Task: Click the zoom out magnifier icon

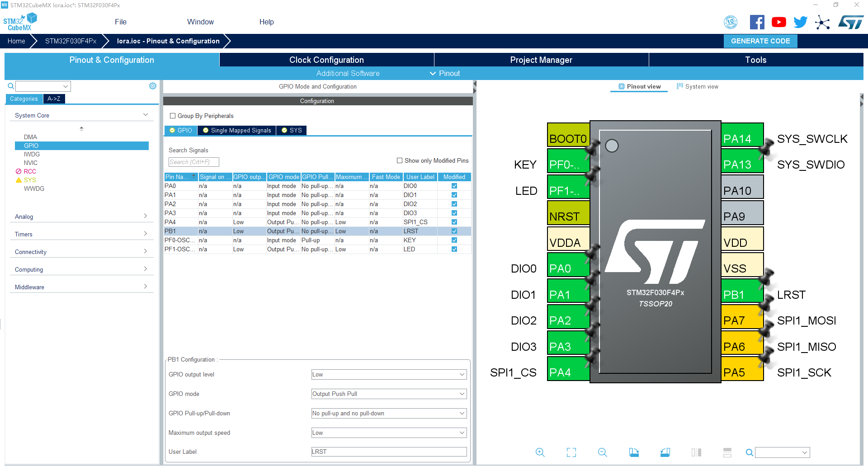Action: (x=602, y=452)
